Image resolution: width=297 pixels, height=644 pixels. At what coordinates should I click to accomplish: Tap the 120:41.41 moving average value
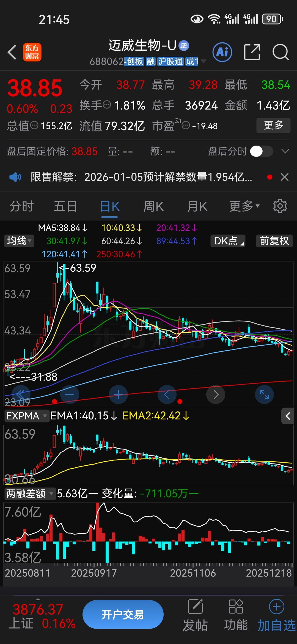64,254
